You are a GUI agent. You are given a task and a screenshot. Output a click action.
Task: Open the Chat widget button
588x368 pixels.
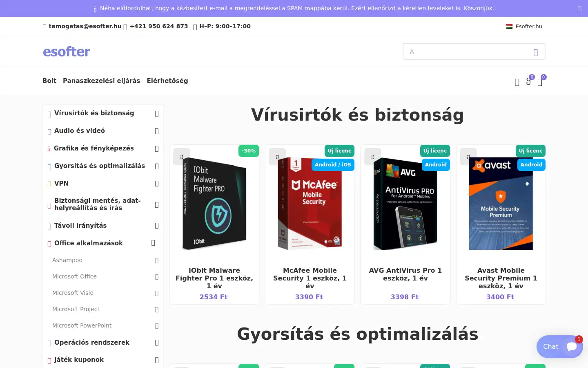tap(559, 347)
